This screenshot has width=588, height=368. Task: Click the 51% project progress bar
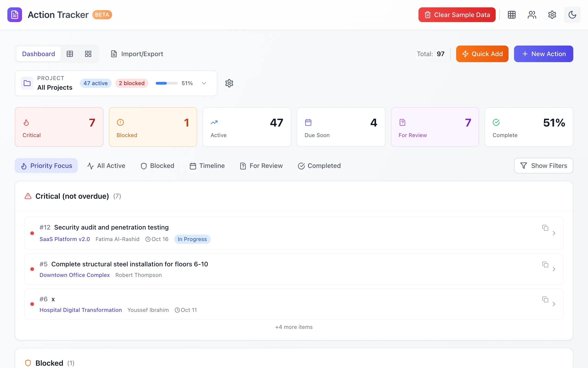click(167, 83)
